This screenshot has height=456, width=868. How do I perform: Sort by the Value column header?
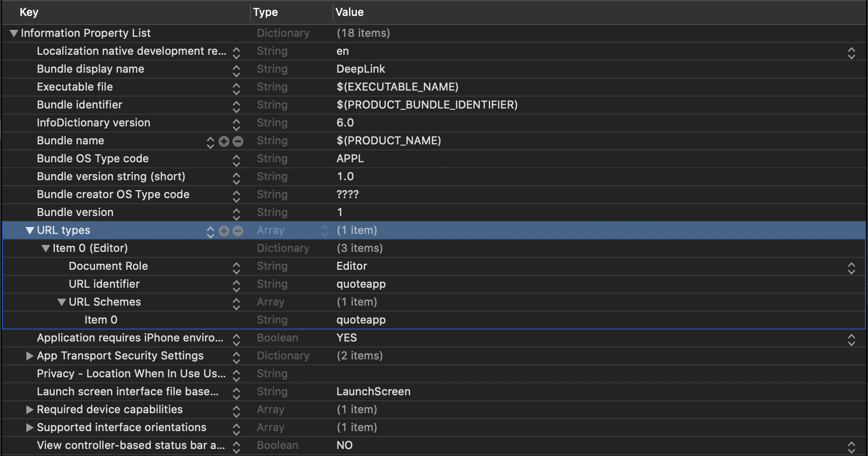click(349, 12)
